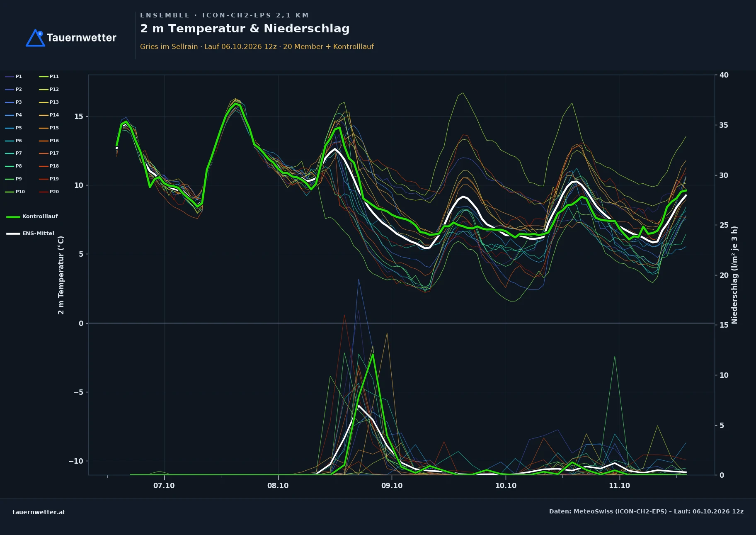The width and height of the screenshot is (756, 535).
Task: Select the P14 legend entry
Action: coord(49,115)
